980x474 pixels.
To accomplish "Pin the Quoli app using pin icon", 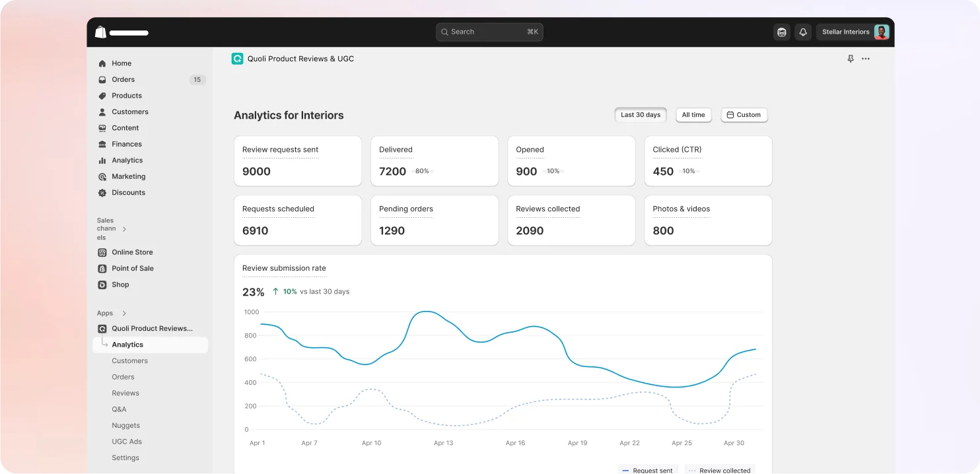I will (x=851, y=59).
